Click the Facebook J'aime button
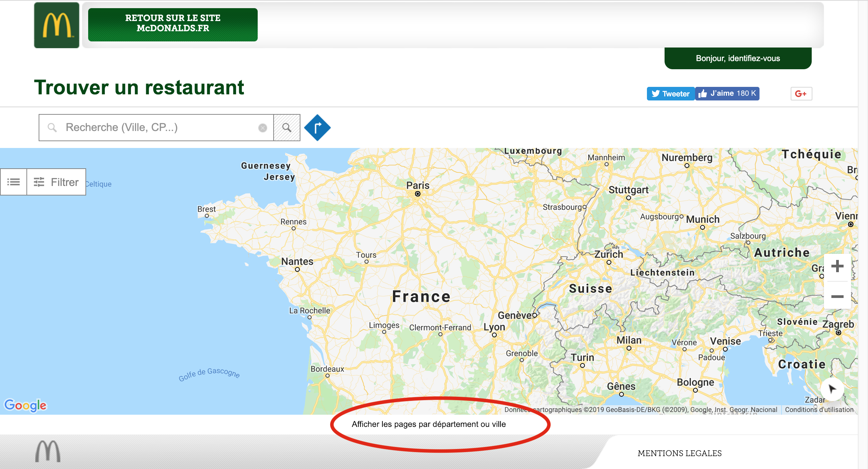 (x=727, y=94)
